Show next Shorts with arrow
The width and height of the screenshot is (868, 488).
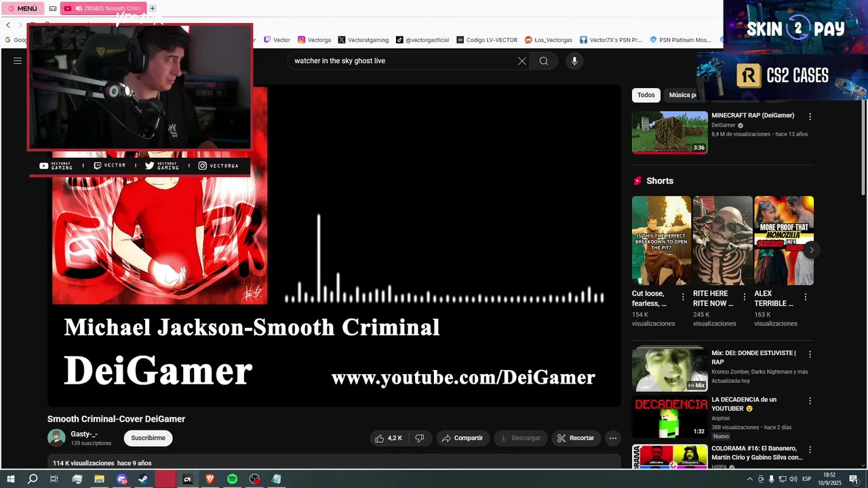click(812, 249)
